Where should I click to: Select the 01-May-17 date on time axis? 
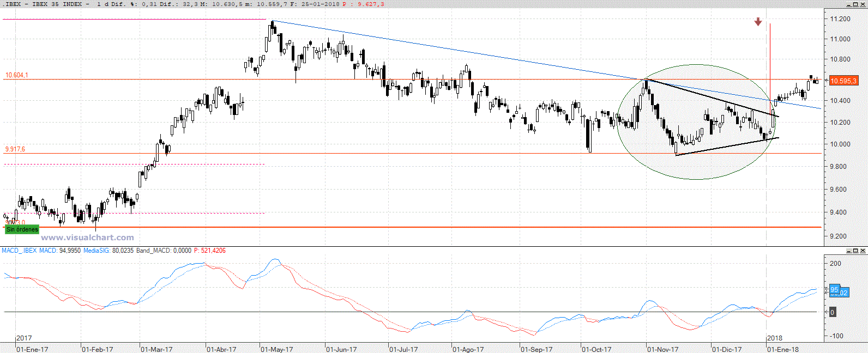click(x=277, y=349)
